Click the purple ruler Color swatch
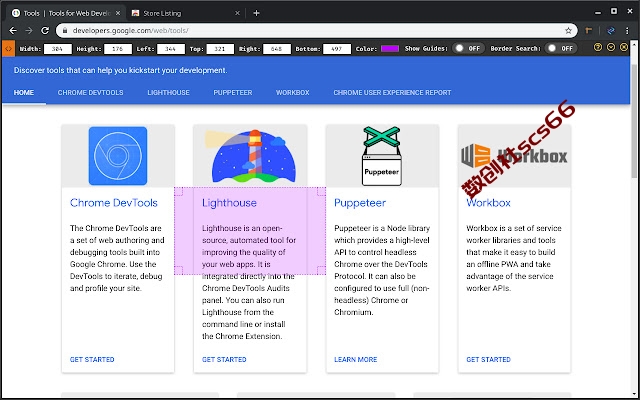 (x=390, y=49)
